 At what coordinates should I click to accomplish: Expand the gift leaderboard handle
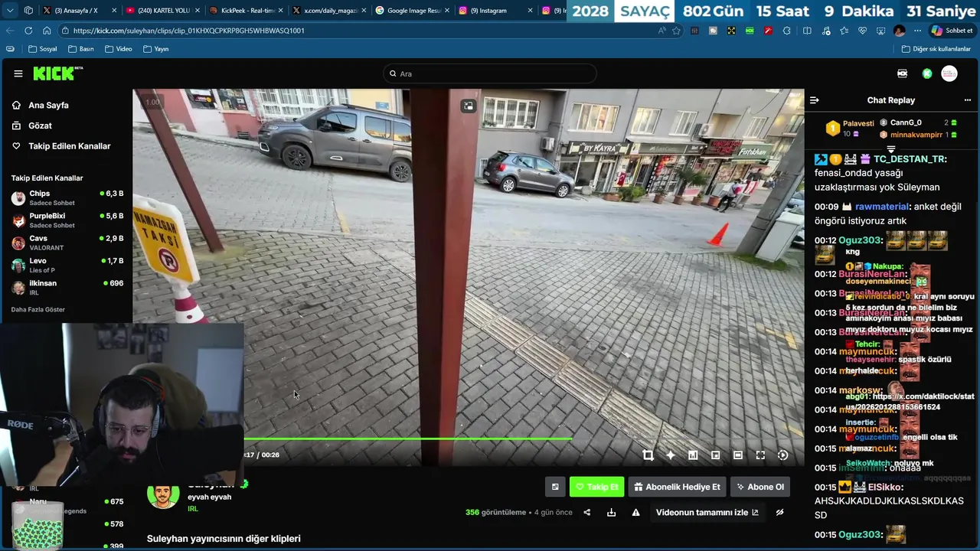point(891,149)
